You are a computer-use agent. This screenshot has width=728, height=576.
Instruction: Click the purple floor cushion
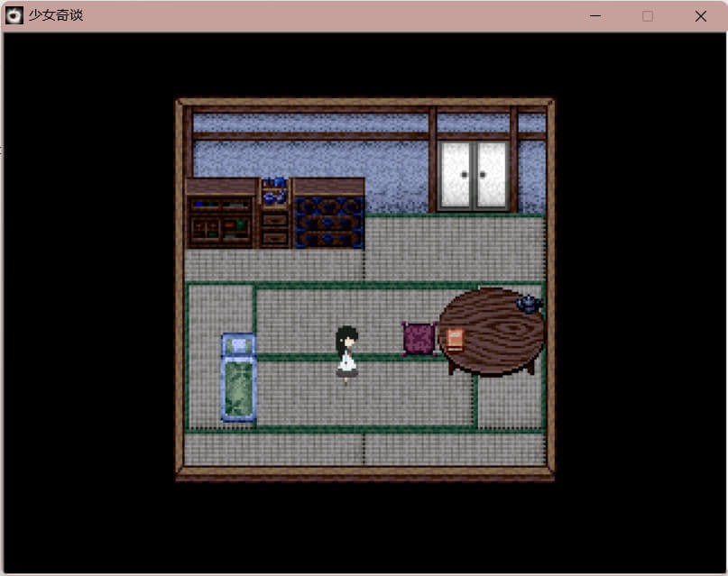[x=419, y=338]
